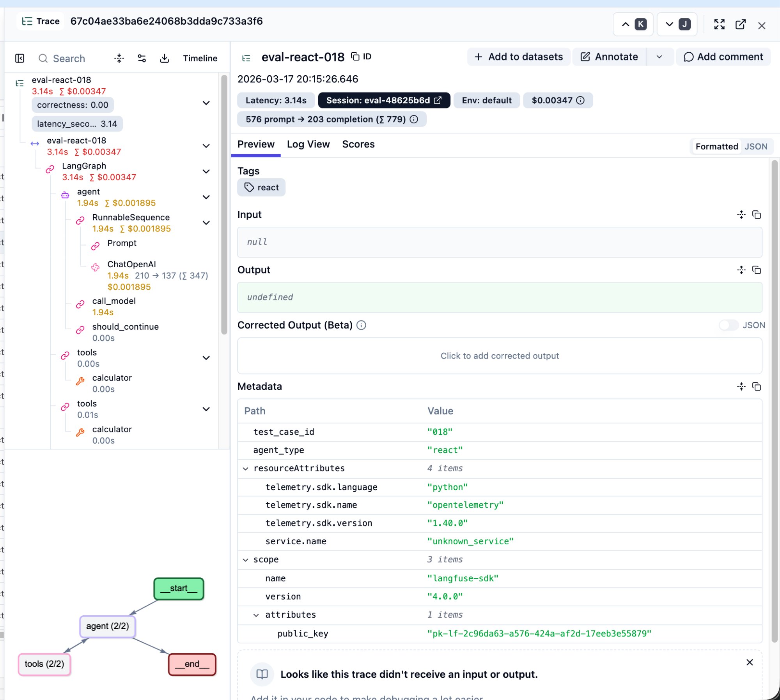Open the Scores tab
This screenshot has width=780, height=700.
coord(358,144)
